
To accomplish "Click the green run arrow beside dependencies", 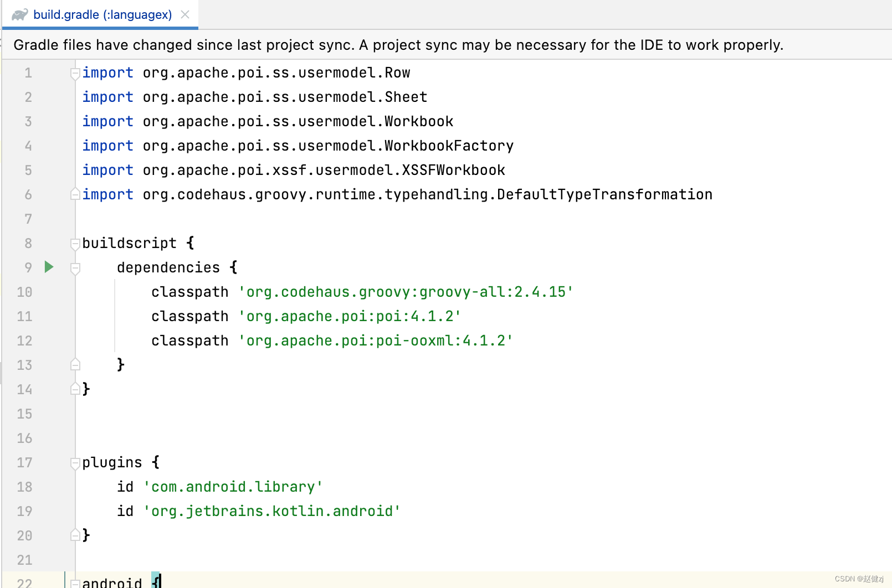I will pyautogui.click(x=49, y=267).
